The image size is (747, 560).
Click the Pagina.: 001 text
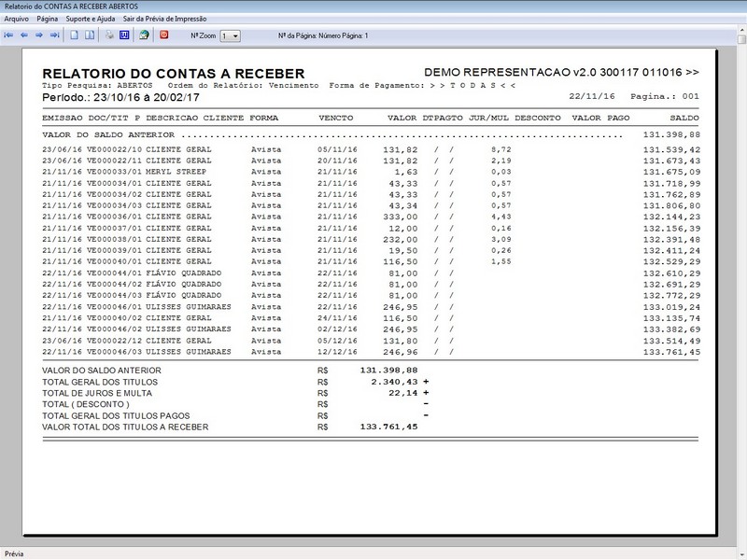665,97
